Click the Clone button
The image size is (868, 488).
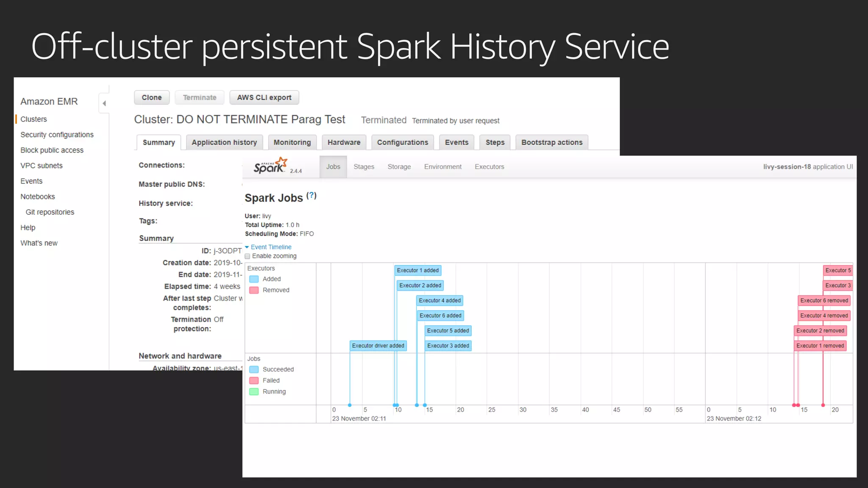click(152, 97)
